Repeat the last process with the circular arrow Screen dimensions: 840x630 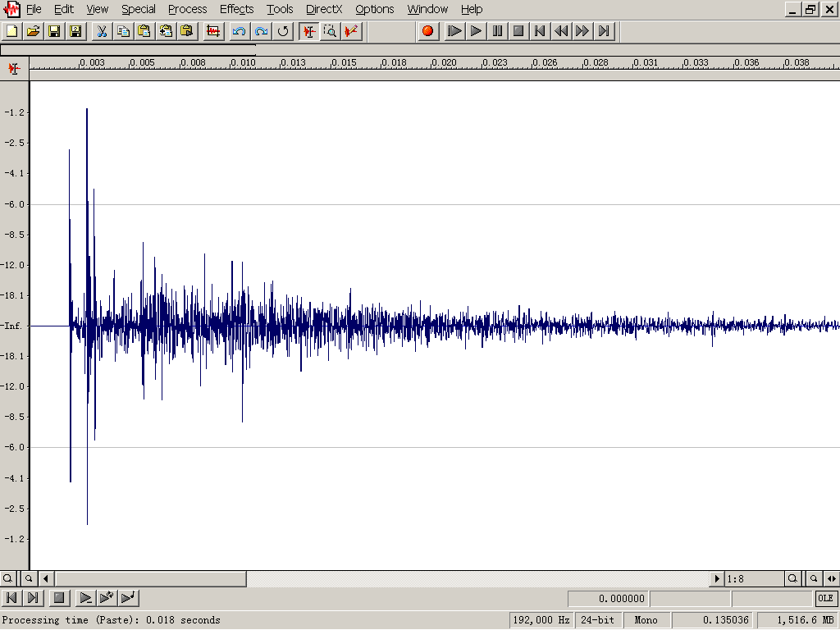coord(282,31)
